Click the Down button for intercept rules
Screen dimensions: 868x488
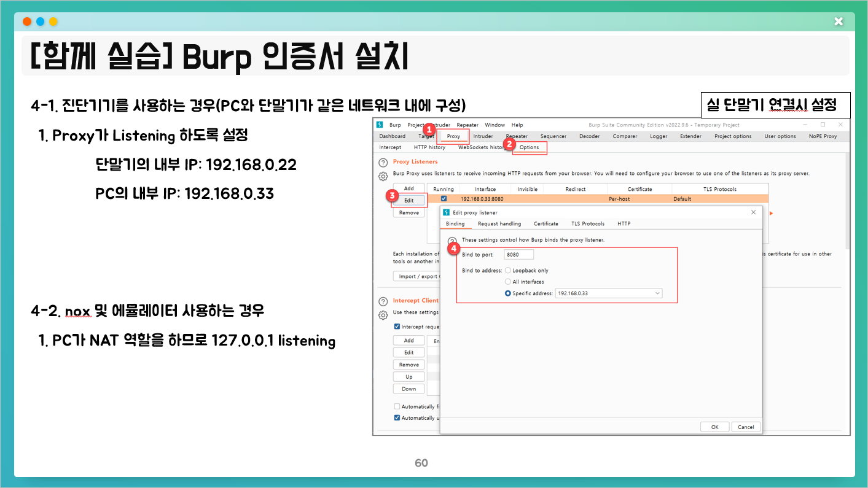click(x=409, y=389)
